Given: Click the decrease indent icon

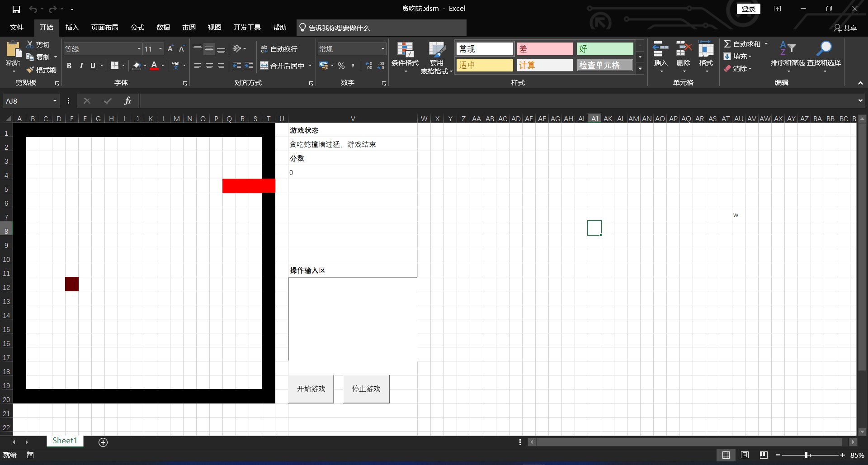Looking at the screenshot, I should pos(237,66).
